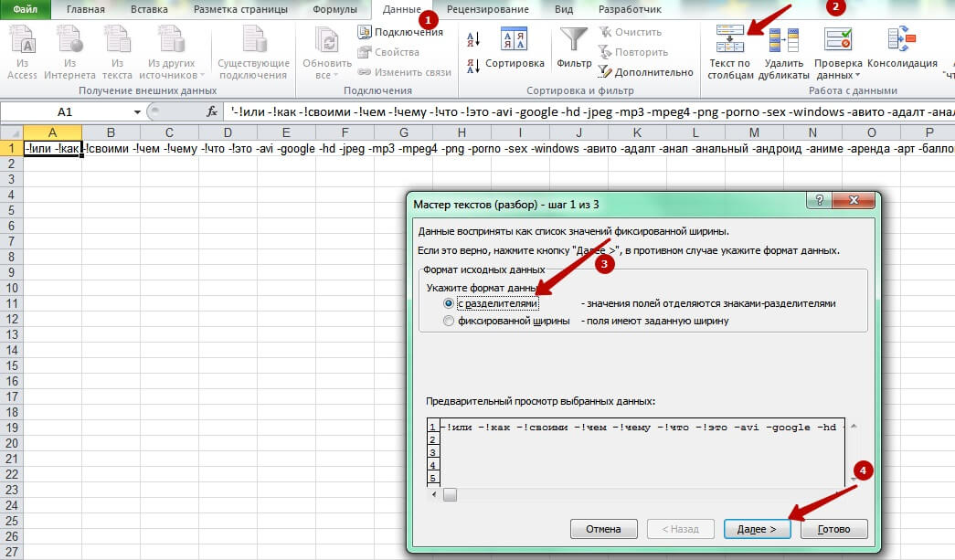This screenshot has width=955, height=560.
Task: Click the 'Готово' button
Action: tap(834, 529)
